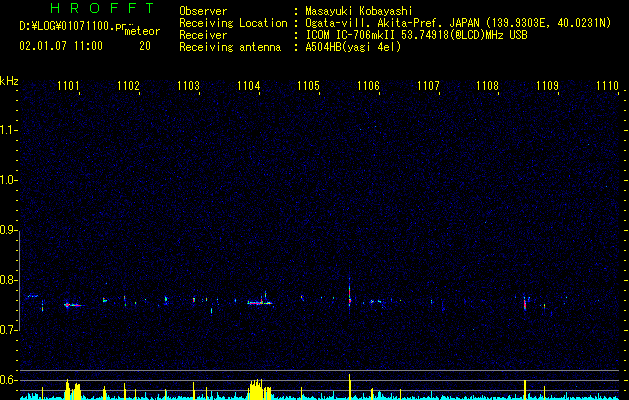The width and height of the screenshot is (629, 400).
Task: Click time marker 1102
Action: [x=128, y=85]
